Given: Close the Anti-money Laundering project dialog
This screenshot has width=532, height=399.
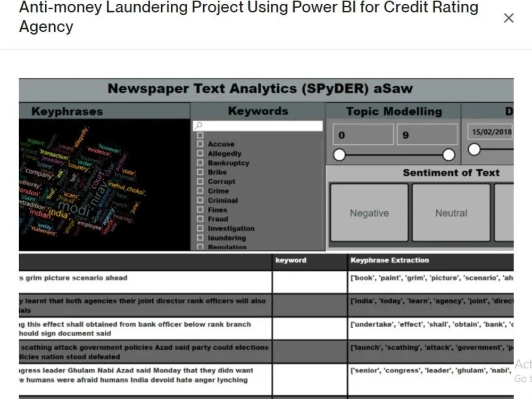Looking at the screenshot, I should click(509, 18).
